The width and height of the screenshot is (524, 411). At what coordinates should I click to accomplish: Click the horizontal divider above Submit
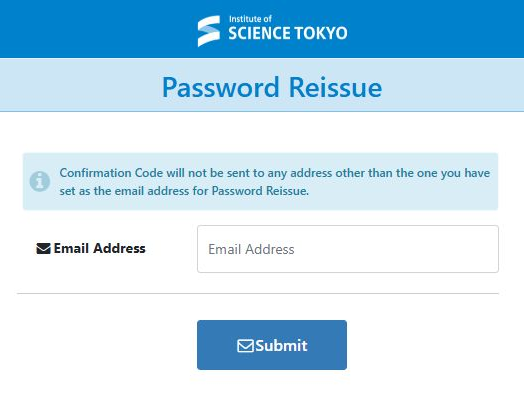tap(258, 294)
